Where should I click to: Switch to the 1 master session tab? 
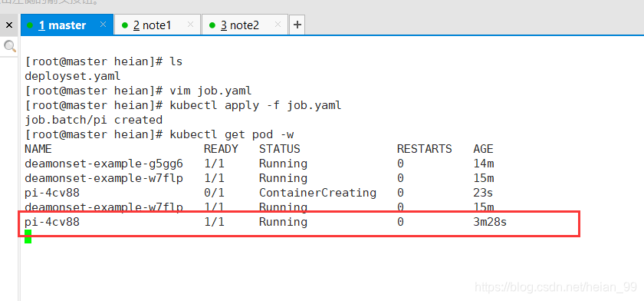[62, 25]
